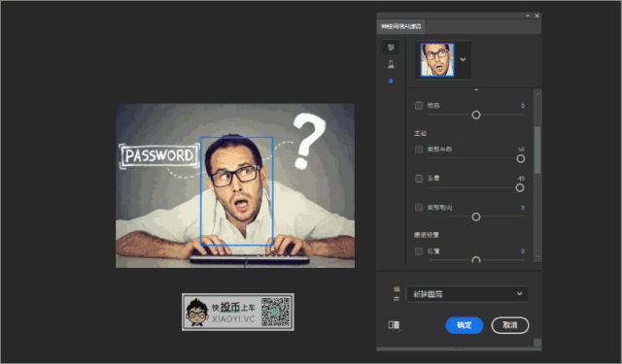Click the scrollbar down arrow
The width and height of the screenshot is (622, 364).
(x=537, y=256)
